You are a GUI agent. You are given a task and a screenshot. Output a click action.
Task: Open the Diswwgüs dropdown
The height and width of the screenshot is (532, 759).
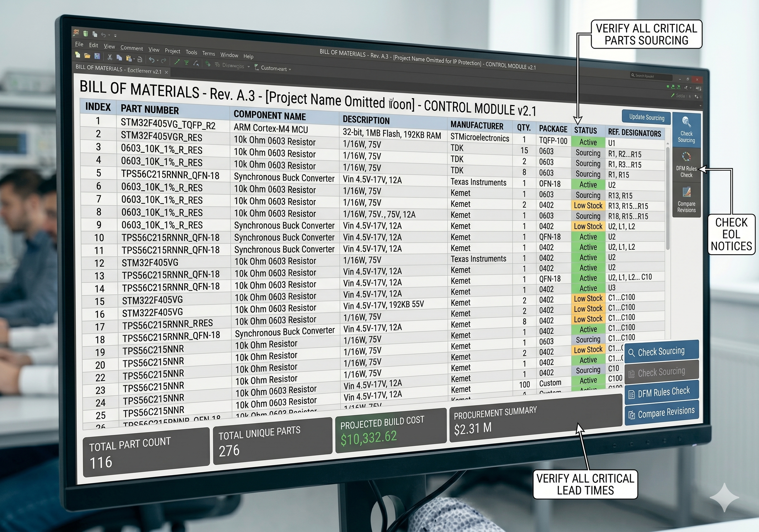click(249, 66)
